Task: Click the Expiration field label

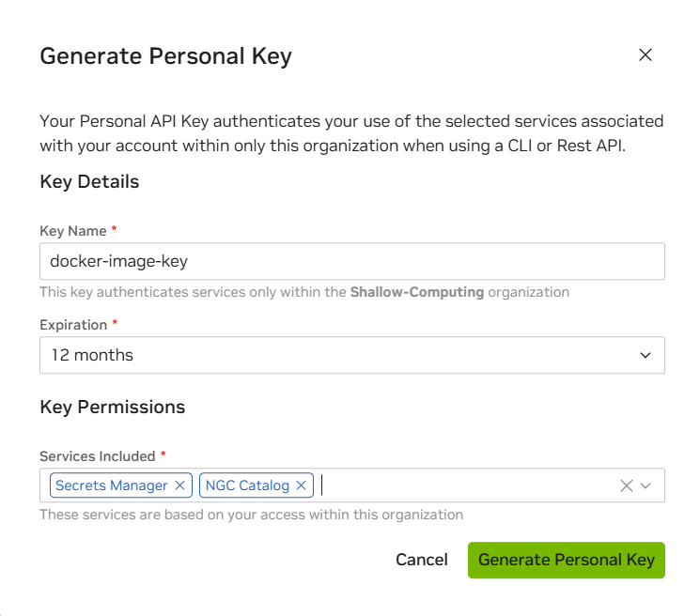Action: [x=73, y=325]
